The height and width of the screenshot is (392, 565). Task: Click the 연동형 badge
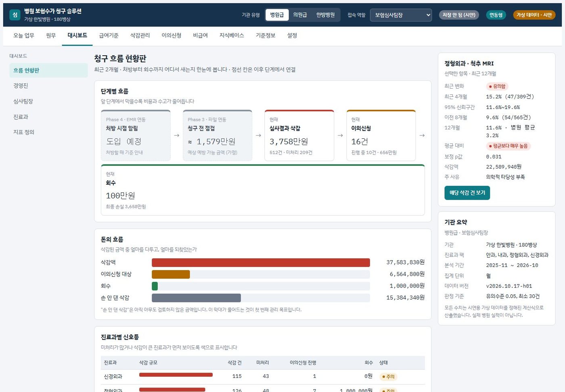click(x=496, y=15)
